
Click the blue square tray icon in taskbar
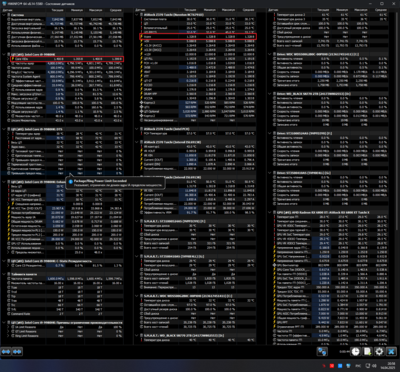[340, 366]
